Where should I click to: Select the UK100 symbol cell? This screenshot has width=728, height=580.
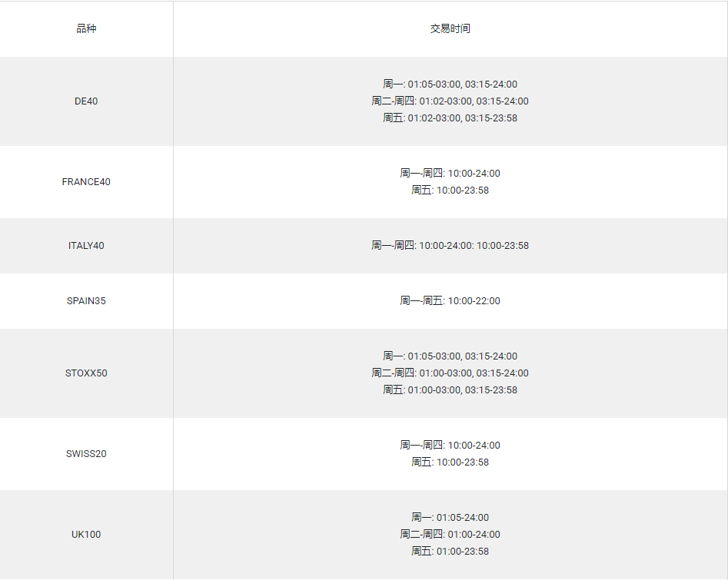[86, 535]
